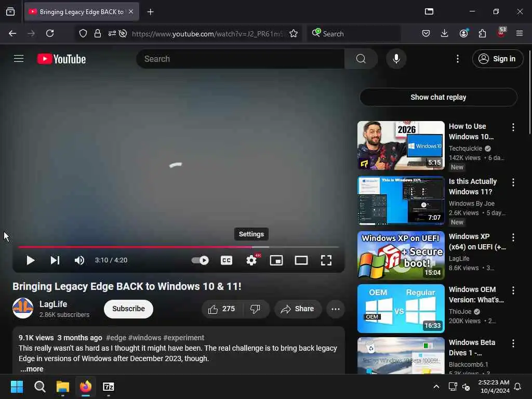The height and width of the screenshot is (399, 532).
Task: Open more actions ellipsis below video
Action: coord(336,309)
